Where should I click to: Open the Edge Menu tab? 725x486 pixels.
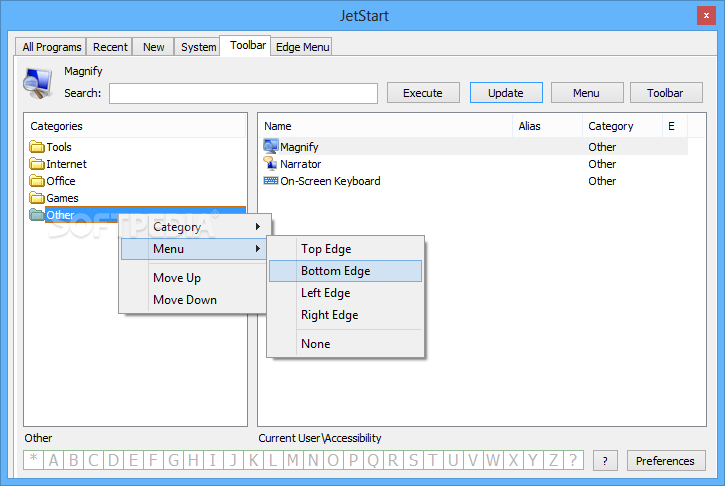click(302, 47)
